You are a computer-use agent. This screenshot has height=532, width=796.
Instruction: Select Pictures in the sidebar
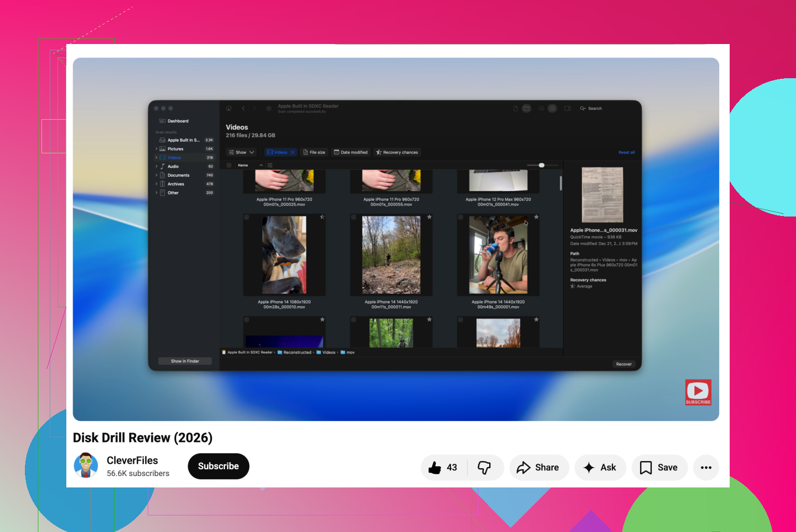point(175,149)
